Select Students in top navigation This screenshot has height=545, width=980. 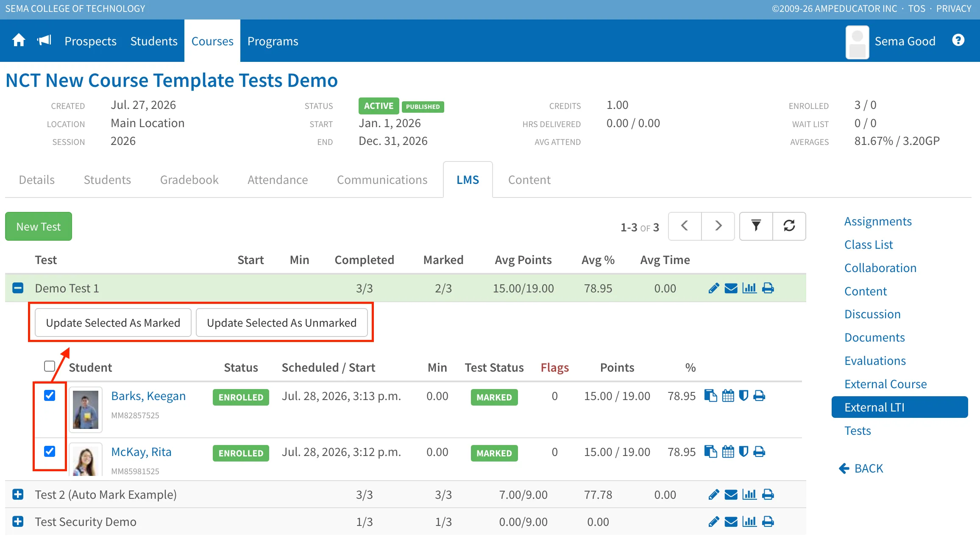click(x=154, y=41)
